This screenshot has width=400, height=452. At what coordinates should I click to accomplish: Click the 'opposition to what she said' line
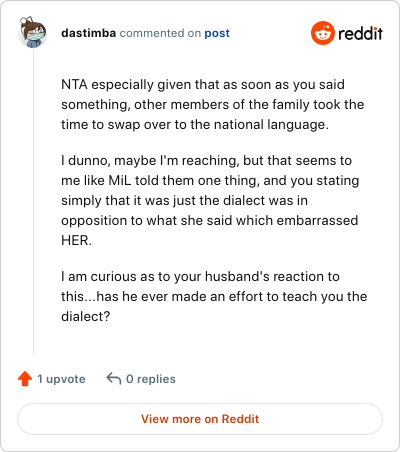(x=210, y=221)
